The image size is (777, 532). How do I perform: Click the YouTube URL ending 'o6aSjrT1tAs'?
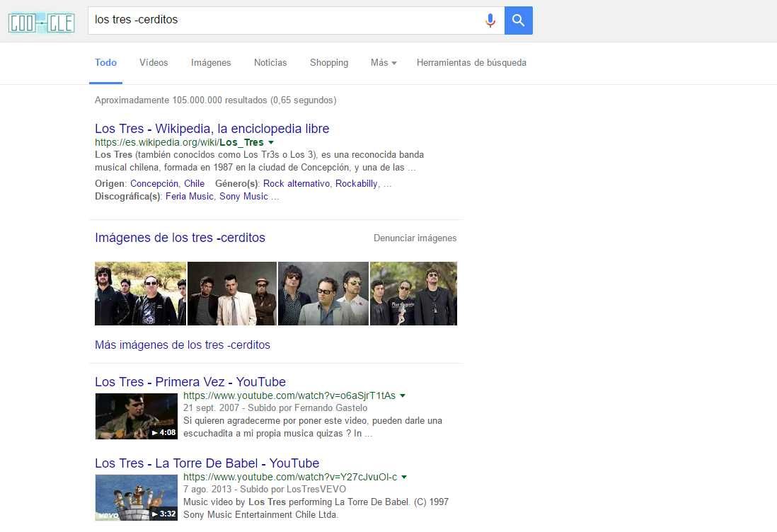(289, 395)
